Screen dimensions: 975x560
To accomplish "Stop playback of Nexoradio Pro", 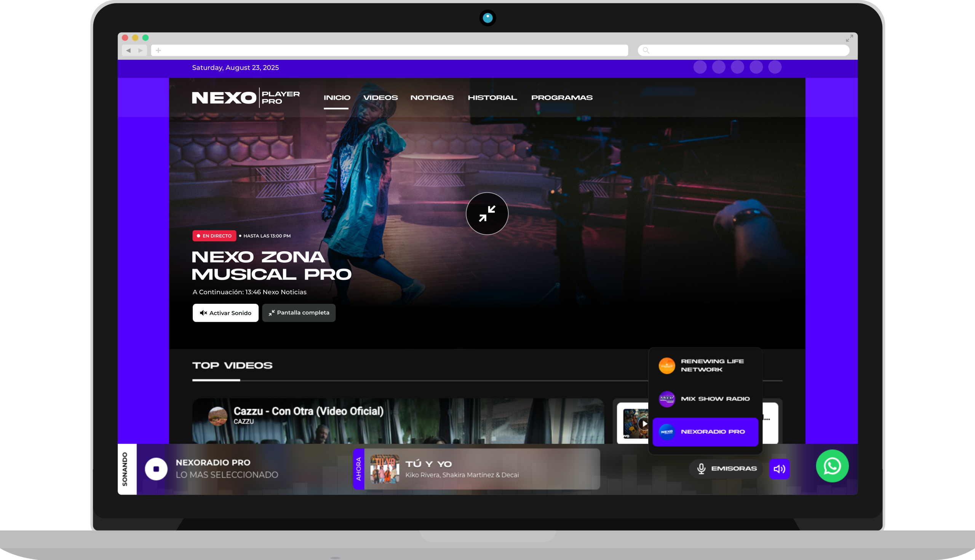I will click(156, 469).
